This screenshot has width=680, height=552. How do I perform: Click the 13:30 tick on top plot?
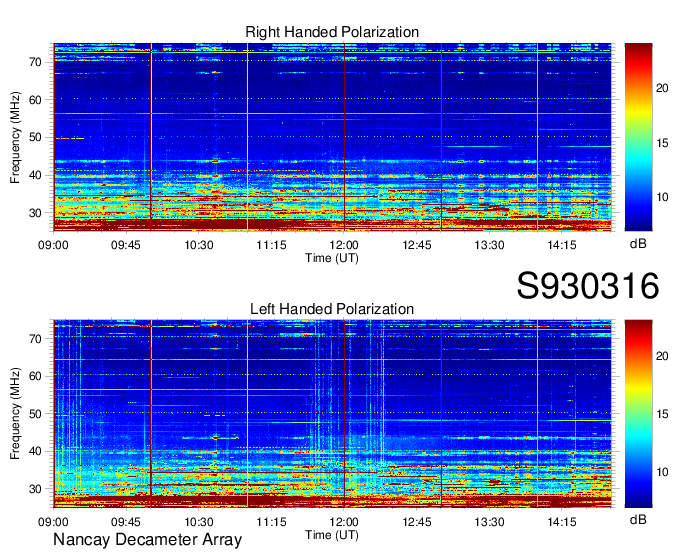point(489,245)
